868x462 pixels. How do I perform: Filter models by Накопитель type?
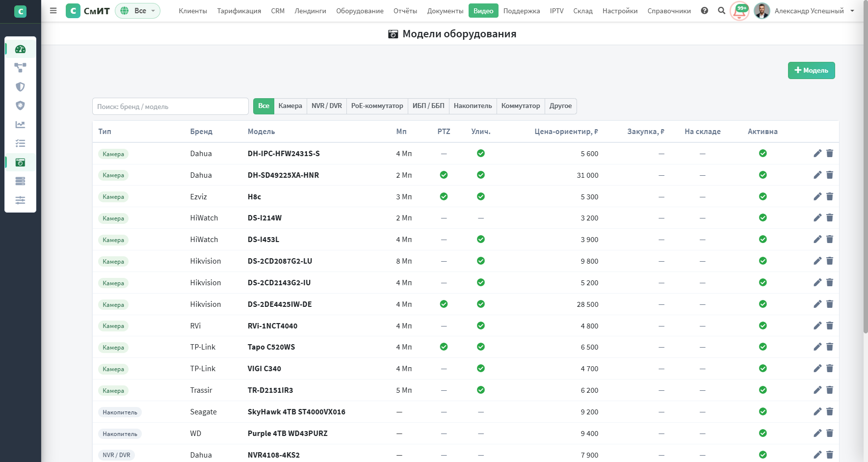(473, 106)
